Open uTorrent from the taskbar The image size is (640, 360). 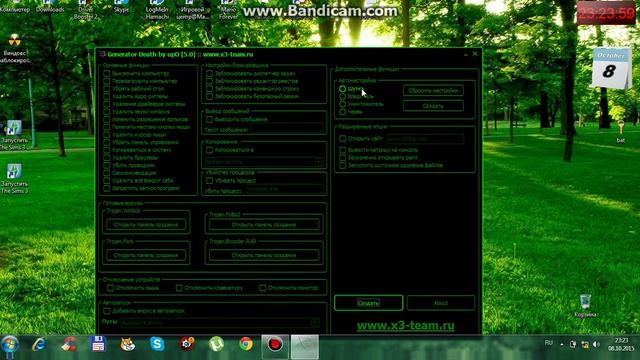click(x=216, y=344)
